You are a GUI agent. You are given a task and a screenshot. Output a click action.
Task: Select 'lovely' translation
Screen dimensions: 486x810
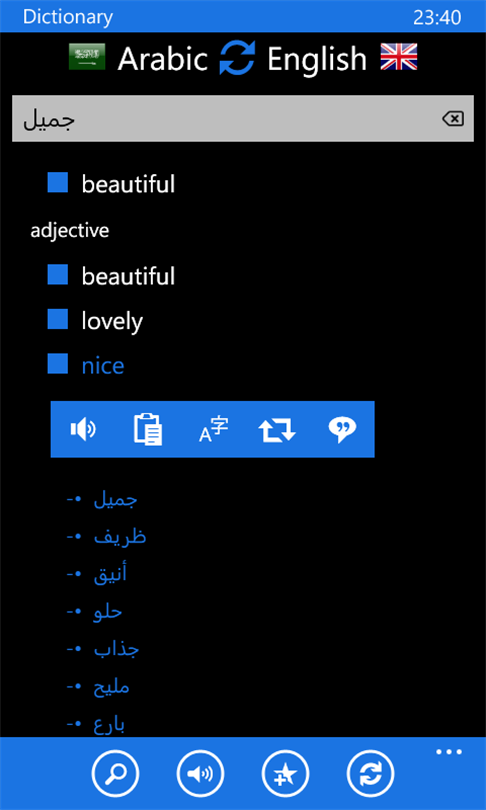[x=112, y=321]
